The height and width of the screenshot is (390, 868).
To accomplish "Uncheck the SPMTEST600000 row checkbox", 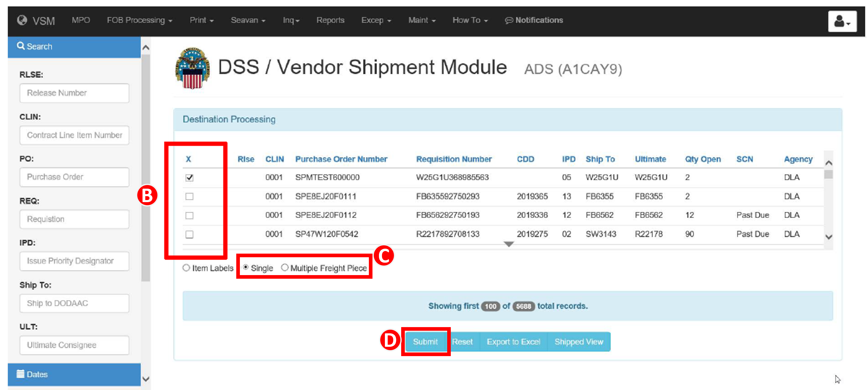I will [190, 178].
